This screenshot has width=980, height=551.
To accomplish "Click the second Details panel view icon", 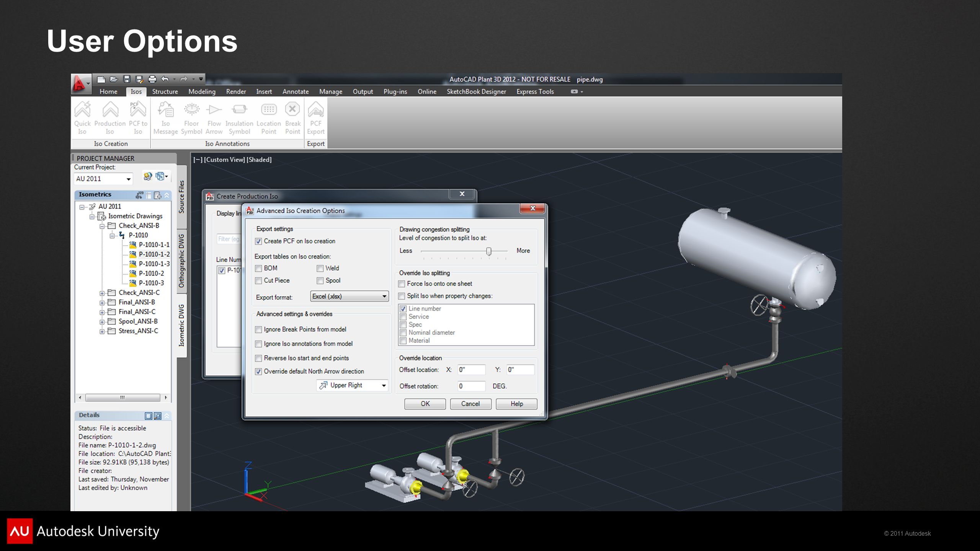I will [157, 416].
